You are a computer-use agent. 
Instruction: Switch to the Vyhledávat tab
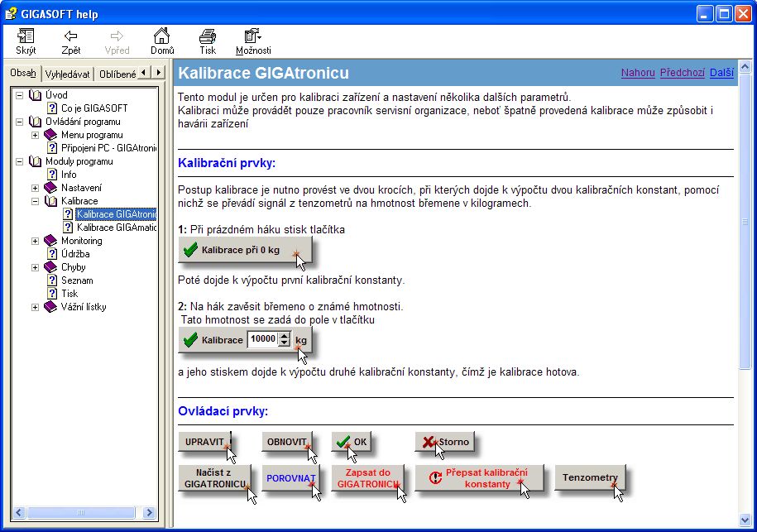[68, 74]
